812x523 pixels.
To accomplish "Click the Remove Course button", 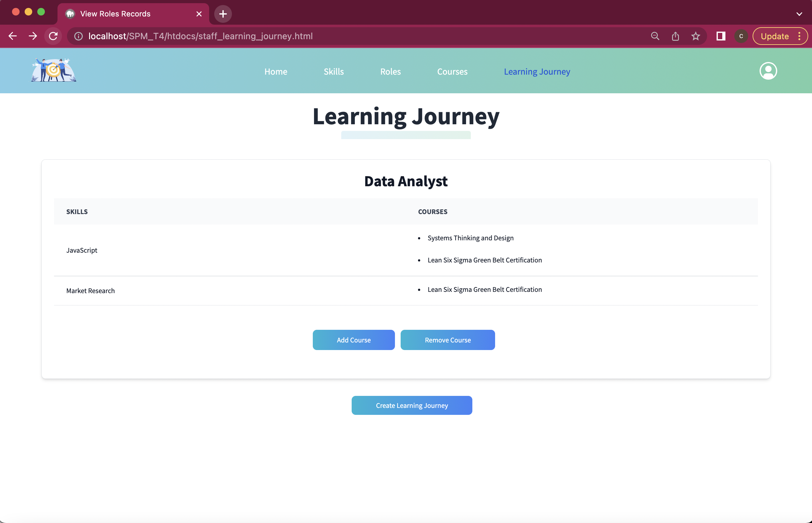I will click(448, 340).
